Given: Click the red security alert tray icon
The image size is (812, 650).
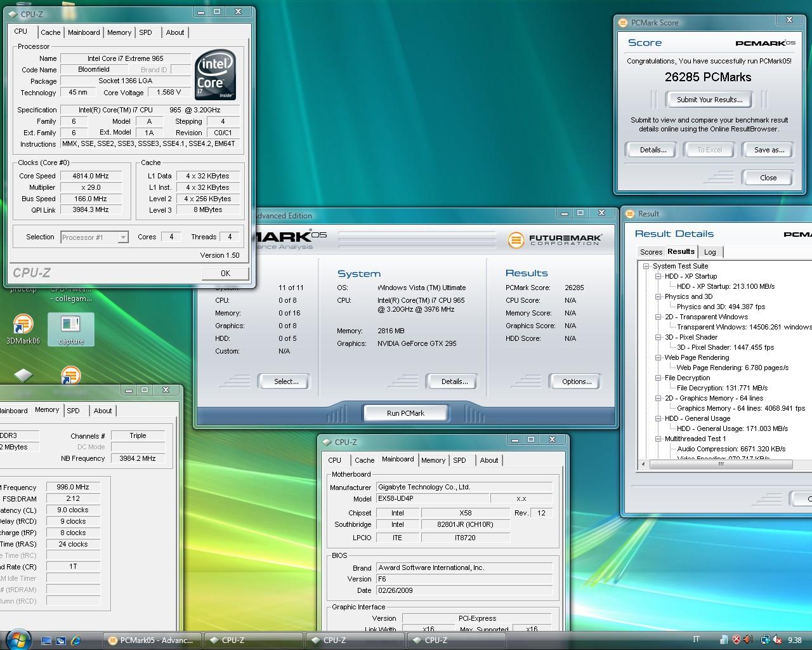Looking at the screenshot, I should pos(737,640).
